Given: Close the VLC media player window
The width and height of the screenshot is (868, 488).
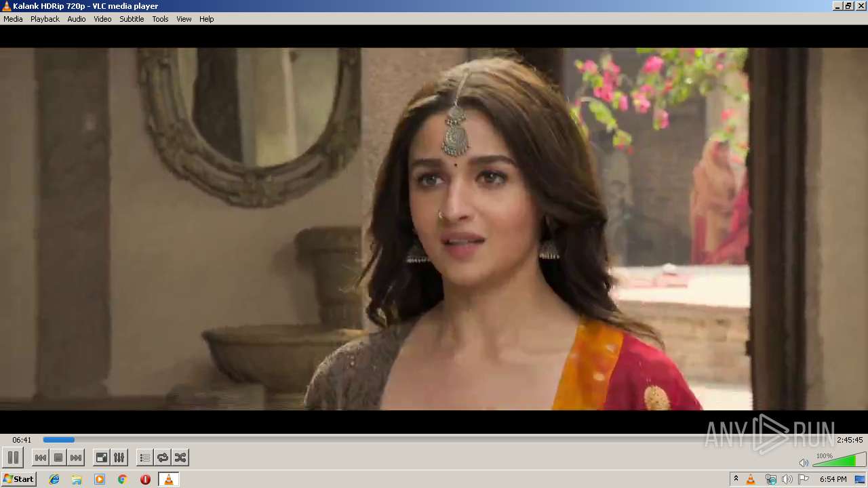Looking at the screenshot, I should pyautogui.click(x=860, y=6).
